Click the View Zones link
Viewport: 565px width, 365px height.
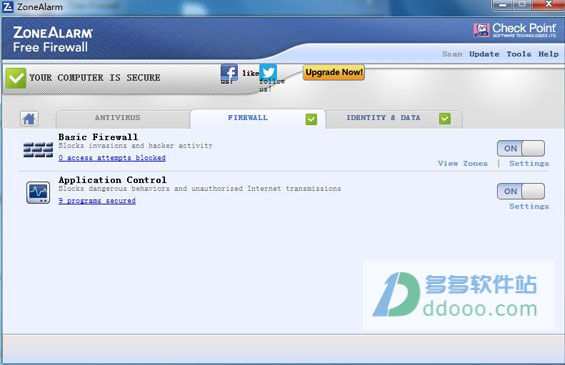[463, 164]
